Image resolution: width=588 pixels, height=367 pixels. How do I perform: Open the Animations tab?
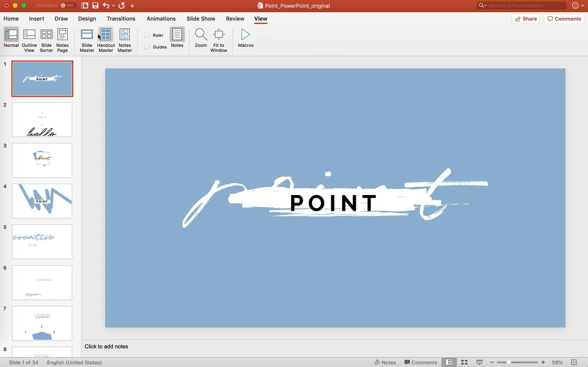pyautogui.click(x=161, y=19)
